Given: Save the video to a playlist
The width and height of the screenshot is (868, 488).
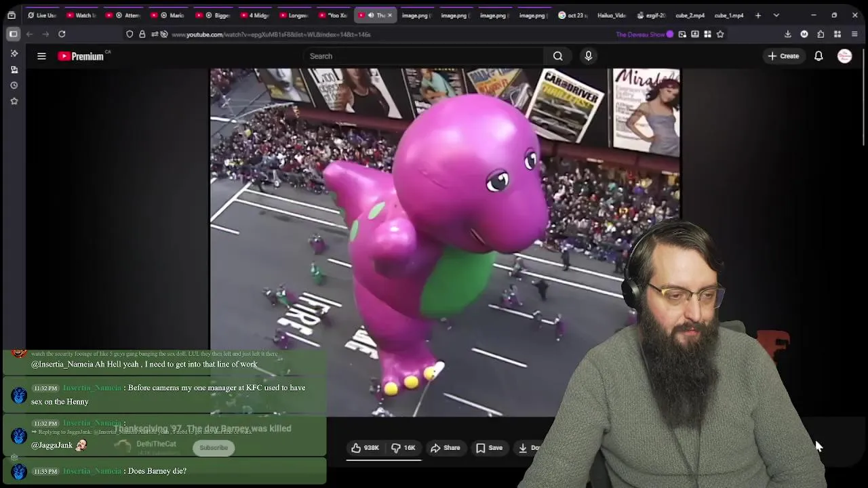Looking at the screenshot, I should click(x=489, y=448).
